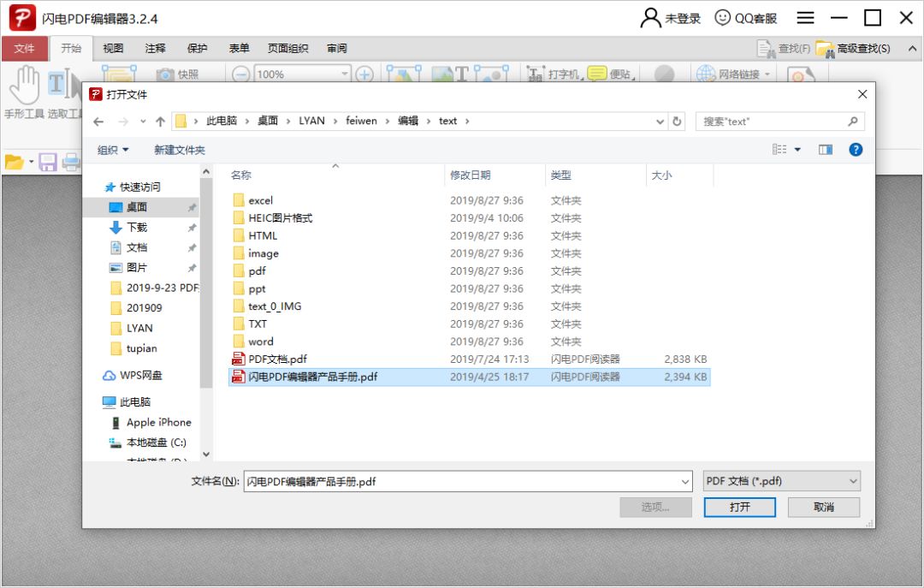Viewport: 924px width, 588px height.
Task: Open the 组织 dropdown menu
Action: coord(113,150)
